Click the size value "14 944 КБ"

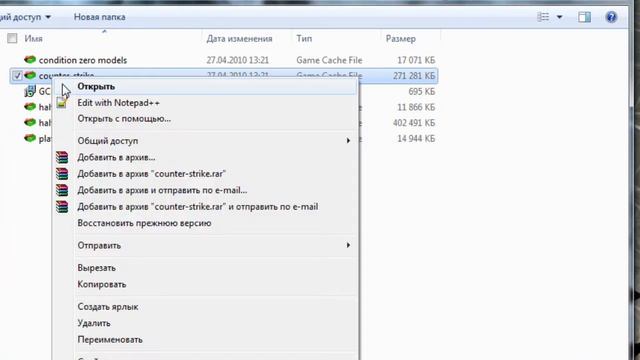pos(416,139)
